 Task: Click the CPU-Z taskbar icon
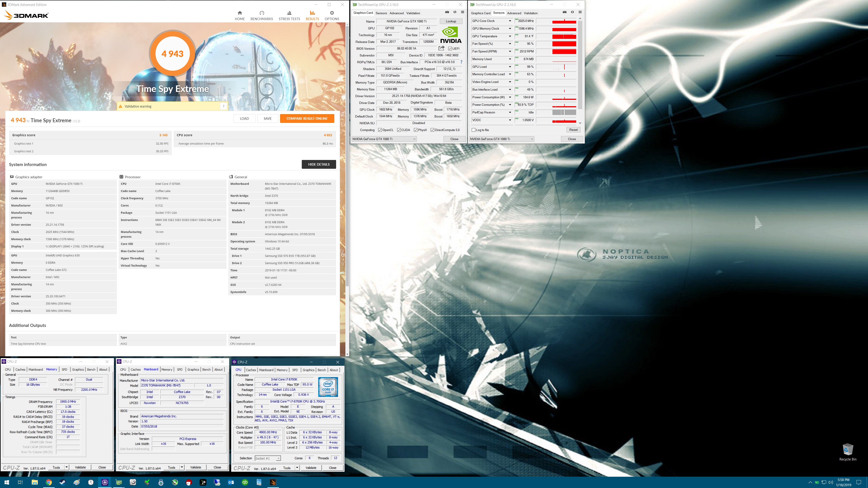[105, 482]
